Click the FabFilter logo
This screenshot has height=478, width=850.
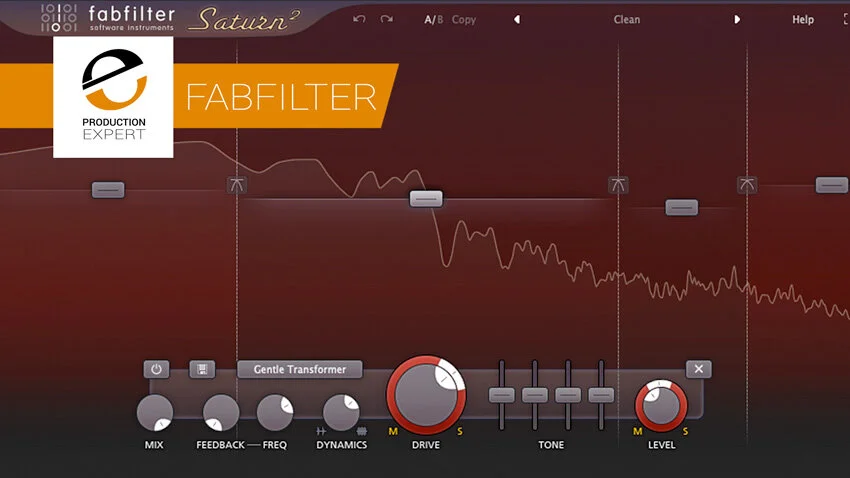click(x=108, y=18)
